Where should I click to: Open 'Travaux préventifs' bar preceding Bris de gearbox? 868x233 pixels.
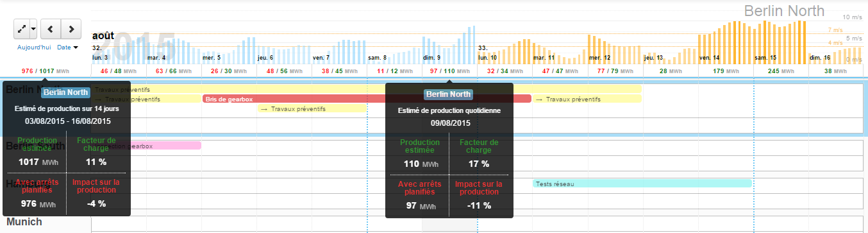click(x=147, y=99)
